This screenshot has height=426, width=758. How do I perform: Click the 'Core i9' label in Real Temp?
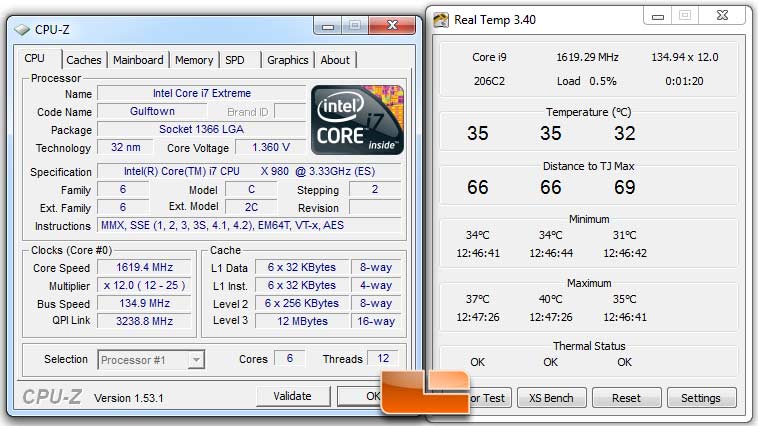tap(489, 58)
